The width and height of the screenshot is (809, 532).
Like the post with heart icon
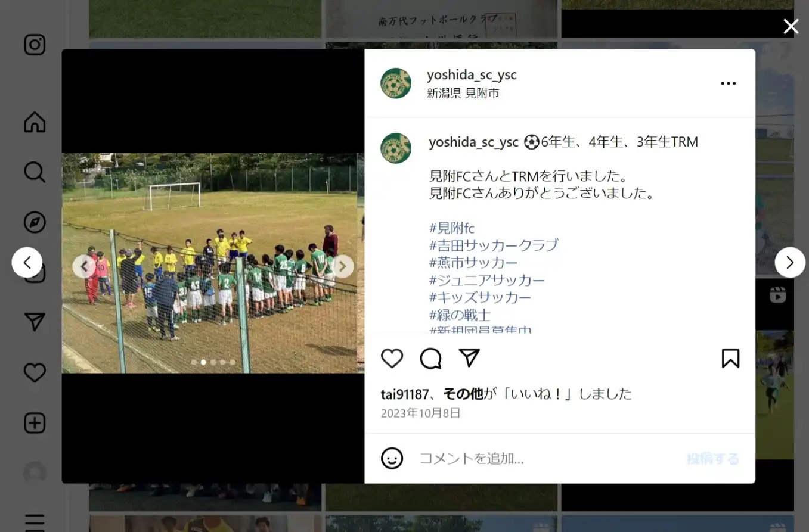392,359
